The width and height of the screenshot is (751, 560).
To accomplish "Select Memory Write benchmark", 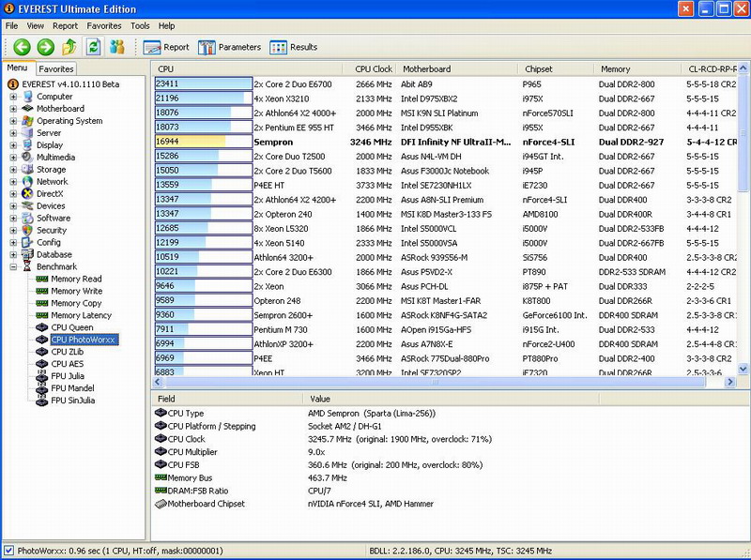I will click(77, 291).
